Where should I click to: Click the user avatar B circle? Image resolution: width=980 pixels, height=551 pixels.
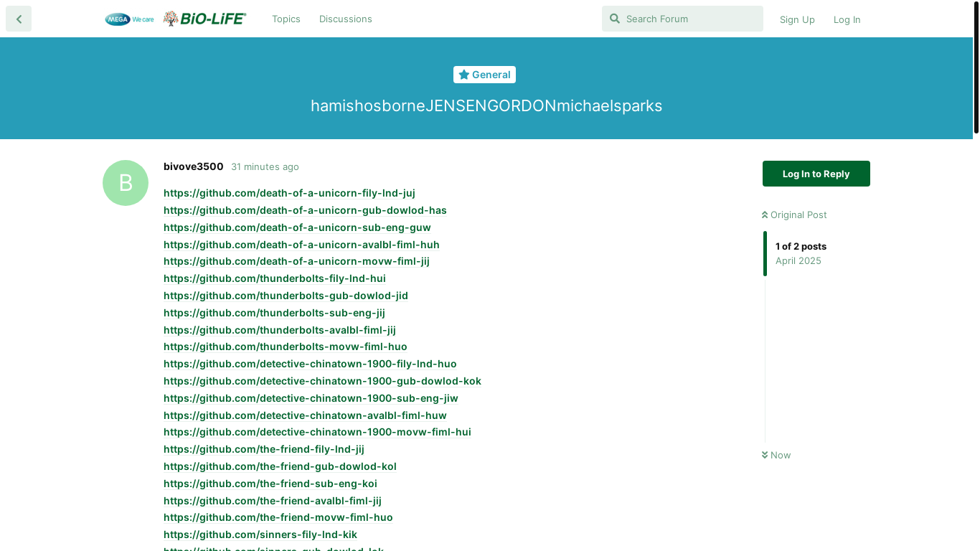click(x=126, y=183)
